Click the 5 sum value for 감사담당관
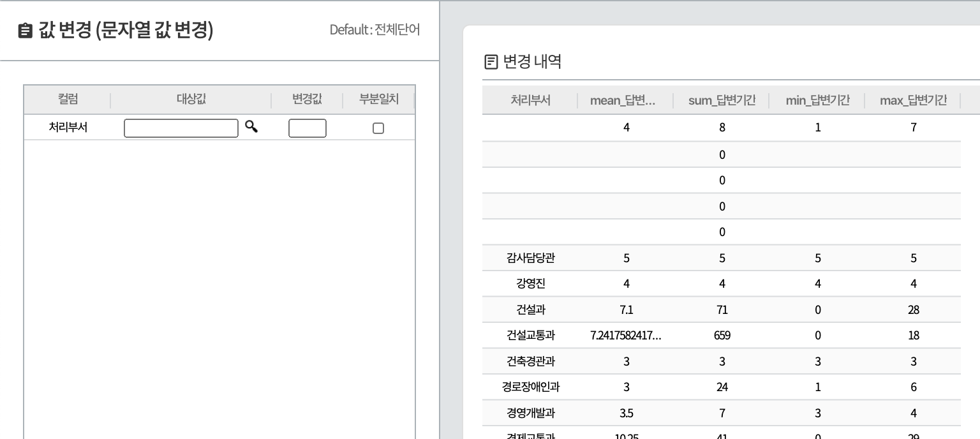Screen dimensions: 980x439 (722, 258)
